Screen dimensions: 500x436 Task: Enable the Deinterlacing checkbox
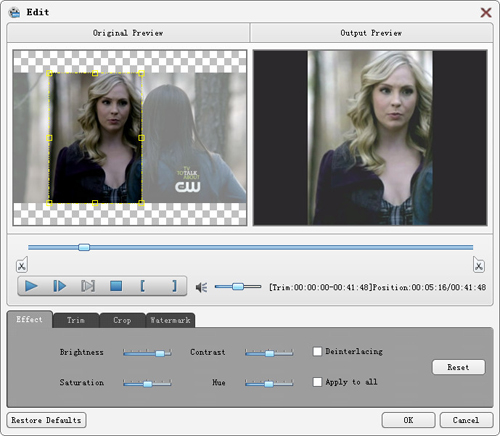pos(317,351)
